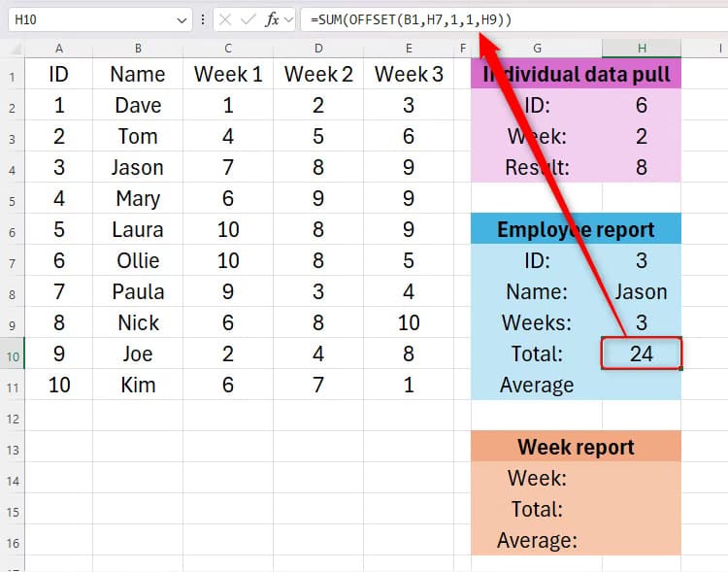Click into the formula bar SUM OFFSET text
The height and width of the screenshot is (572, 728).
[411, 19]
